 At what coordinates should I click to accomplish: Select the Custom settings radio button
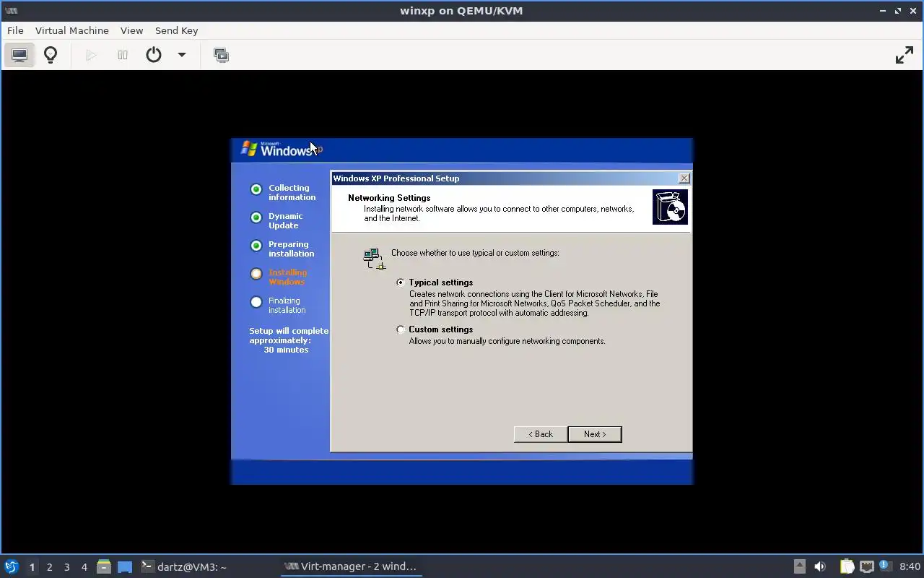pyautogui.click(x=401, y=329)
